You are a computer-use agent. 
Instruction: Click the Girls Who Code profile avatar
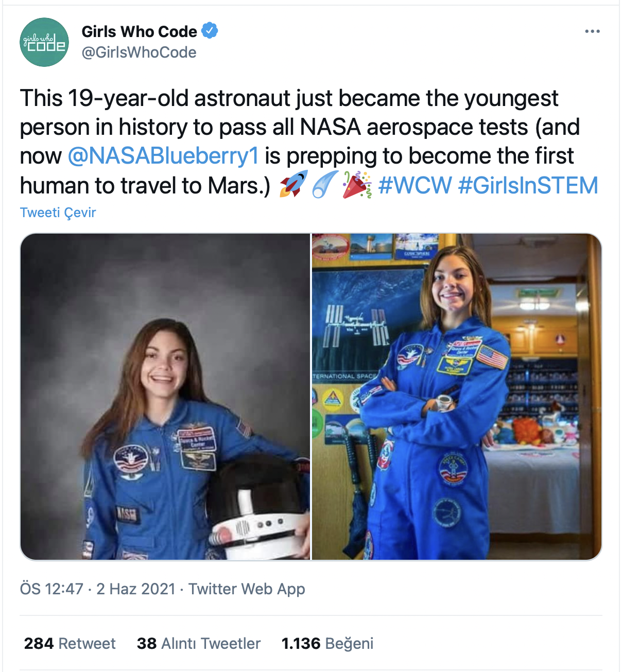tap(44, 42)
